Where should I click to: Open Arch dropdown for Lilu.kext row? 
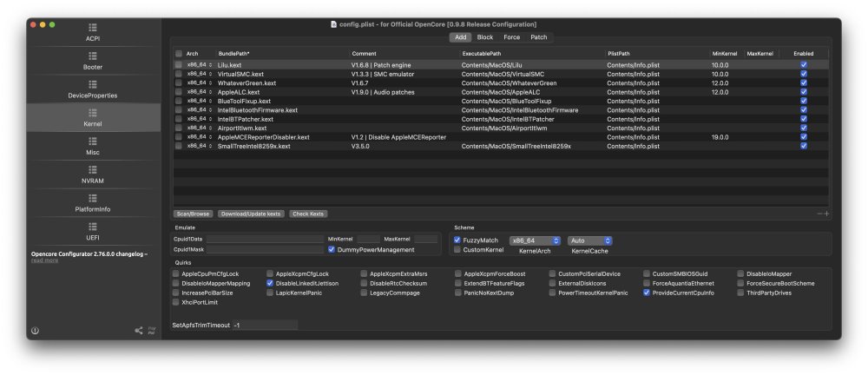[200, 65]
